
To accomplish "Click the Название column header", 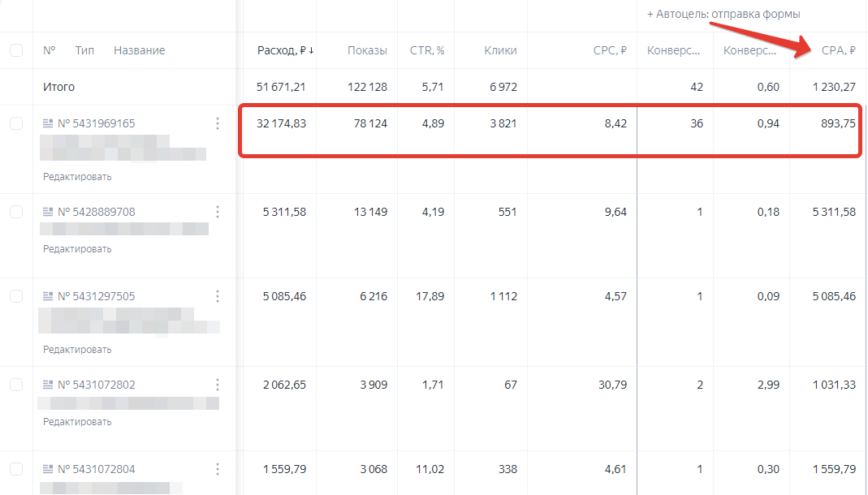I will (x=139, y=50).
